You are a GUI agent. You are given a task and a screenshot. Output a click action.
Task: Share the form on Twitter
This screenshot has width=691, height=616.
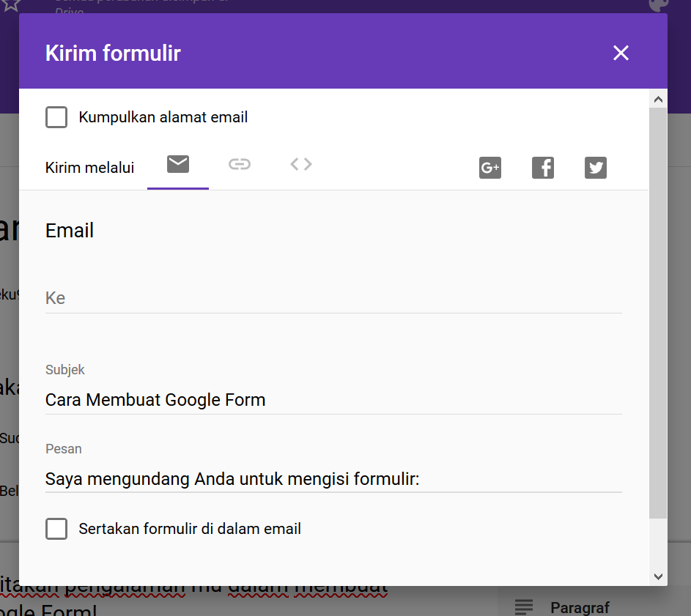point(596,167)
